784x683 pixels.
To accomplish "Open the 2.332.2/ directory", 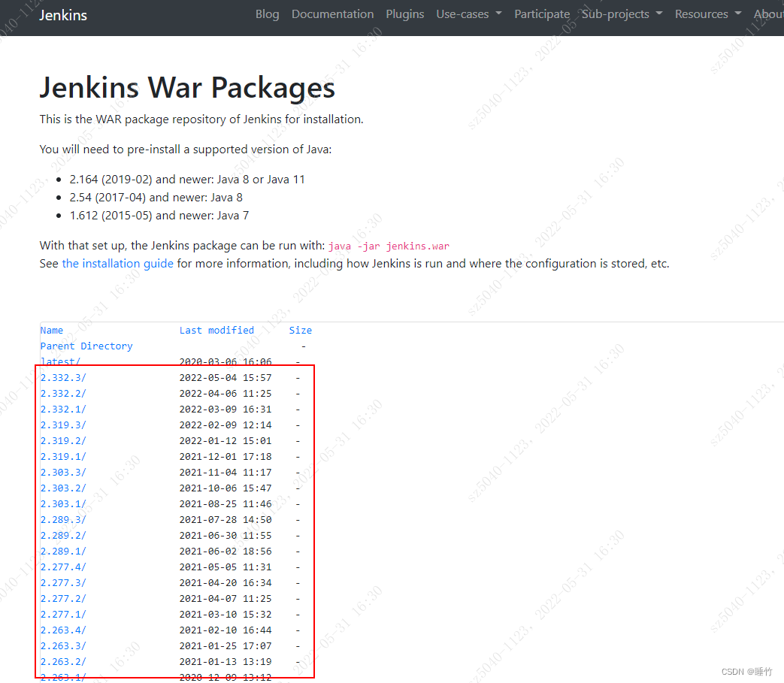I will 63,394.
